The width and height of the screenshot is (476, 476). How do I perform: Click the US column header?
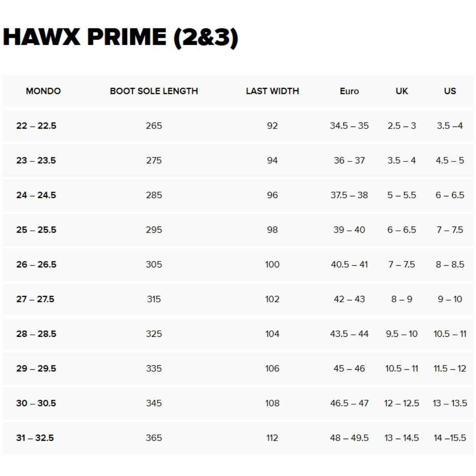[x=450, y=91]
